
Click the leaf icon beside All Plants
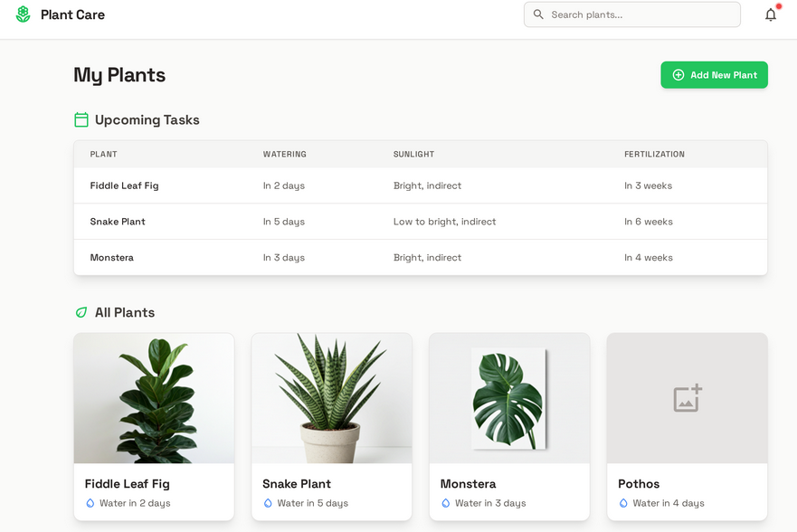tap(81, 312)
